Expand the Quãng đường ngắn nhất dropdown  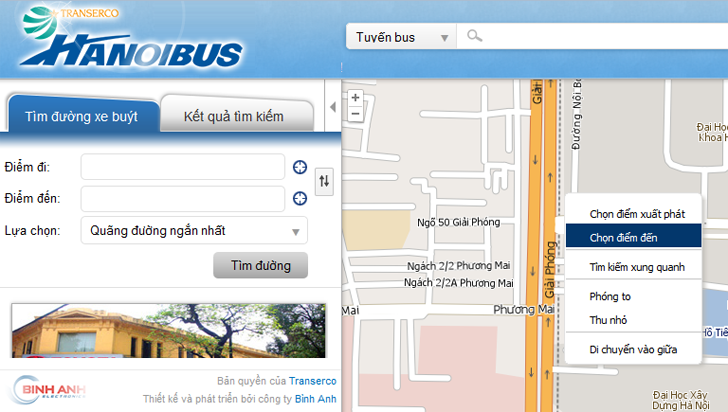(x=194, y=230)
